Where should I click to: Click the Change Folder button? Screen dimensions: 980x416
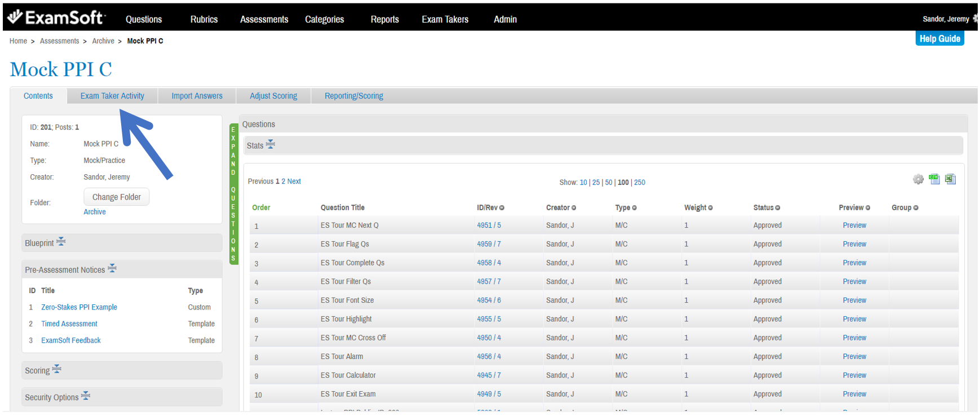117,197
